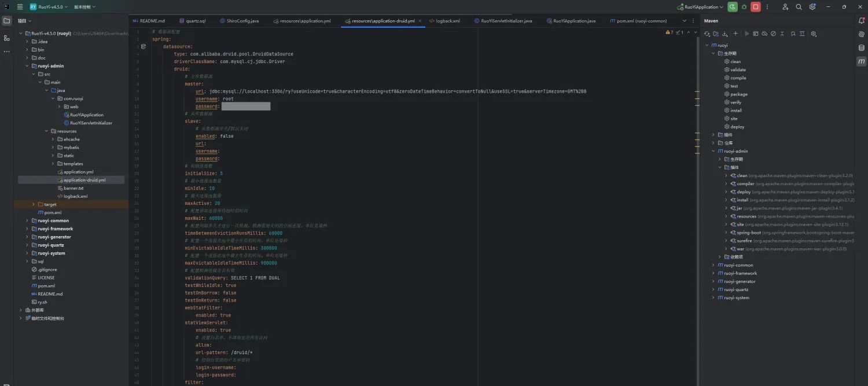This screenshot has height=386, width=868.
Task: Open the RuoYiApplication run configuration dropdown
Action: (x=700, y=7)
